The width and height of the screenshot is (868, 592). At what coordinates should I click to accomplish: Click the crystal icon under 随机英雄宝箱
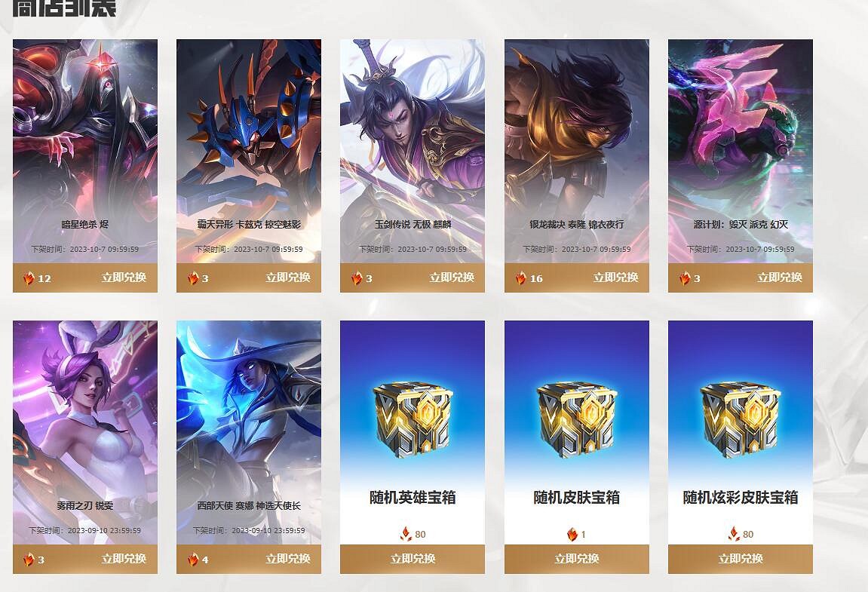tap(406, 534)
